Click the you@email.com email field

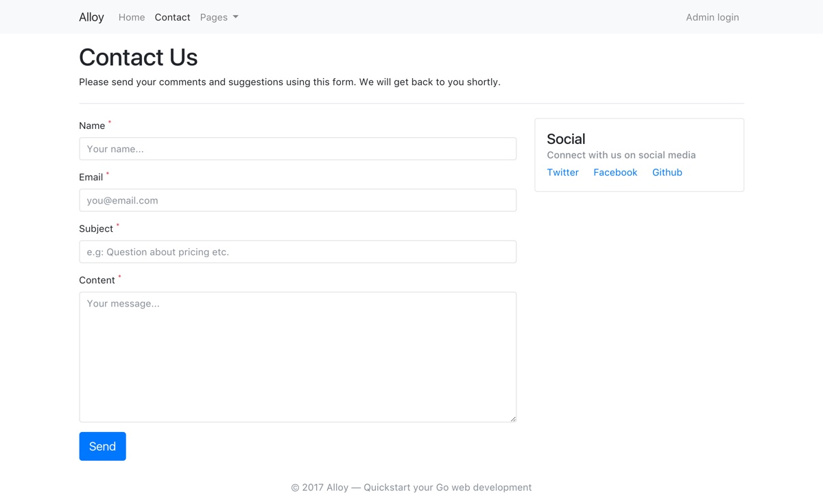(x=298, y=200)
